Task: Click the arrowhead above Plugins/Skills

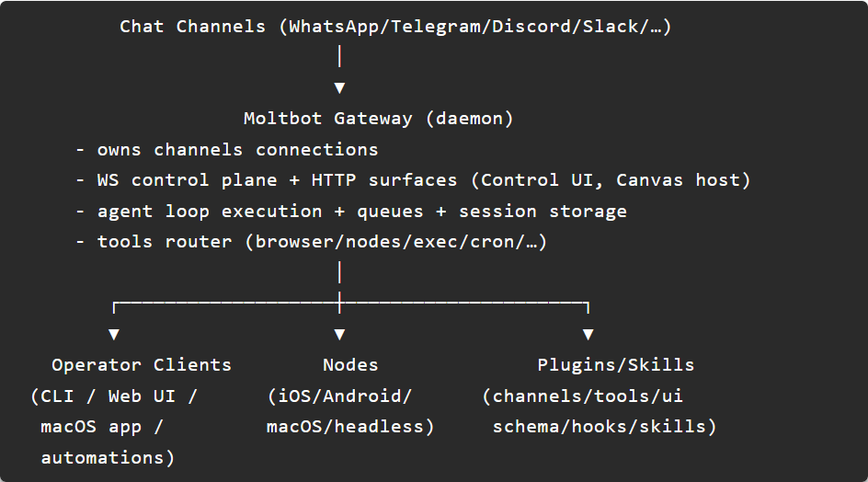Action: (x=588, y=334)
